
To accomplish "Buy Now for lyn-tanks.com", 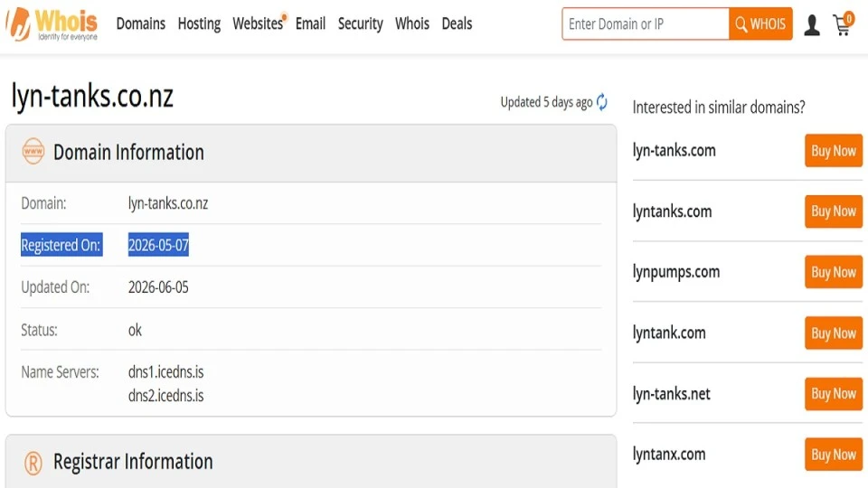I will [x=834, y=151].
